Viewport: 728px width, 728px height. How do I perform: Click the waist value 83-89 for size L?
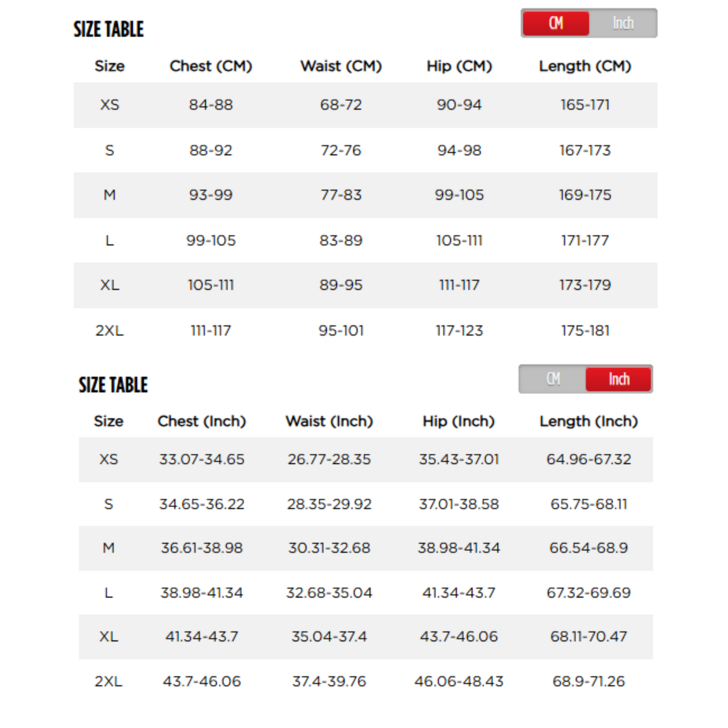pyautogui.click(x=341, y=240)
